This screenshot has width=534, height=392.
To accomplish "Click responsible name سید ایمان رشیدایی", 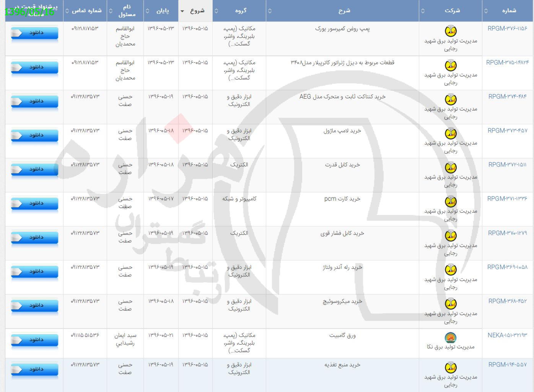I will pyautogui.click(x=125, y=339).
